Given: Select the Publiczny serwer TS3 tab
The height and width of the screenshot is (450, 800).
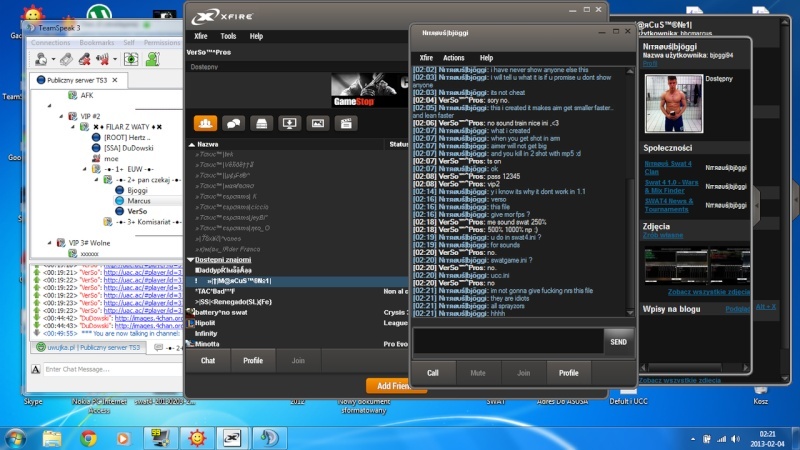Looking at the screenshot, I should (x=77, y=80).
